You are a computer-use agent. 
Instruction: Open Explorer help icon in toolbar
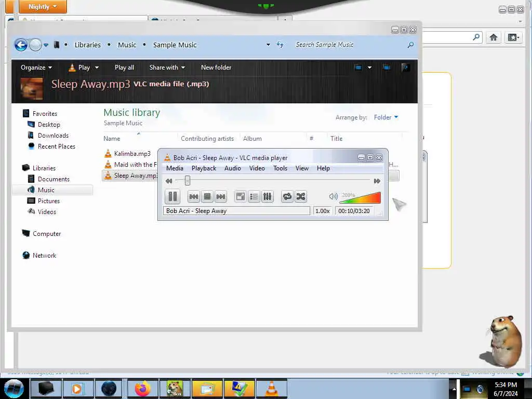tap(405, 68)
